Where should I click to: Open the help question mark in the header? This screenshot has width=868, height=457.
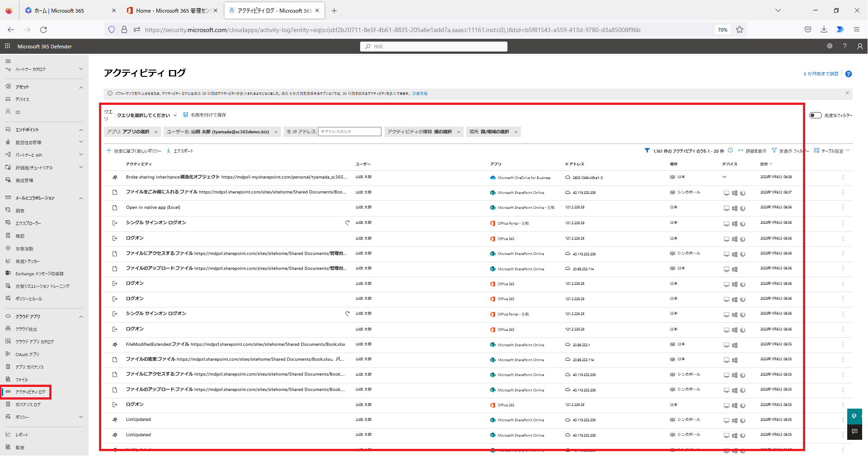click(x=845, y=46)
